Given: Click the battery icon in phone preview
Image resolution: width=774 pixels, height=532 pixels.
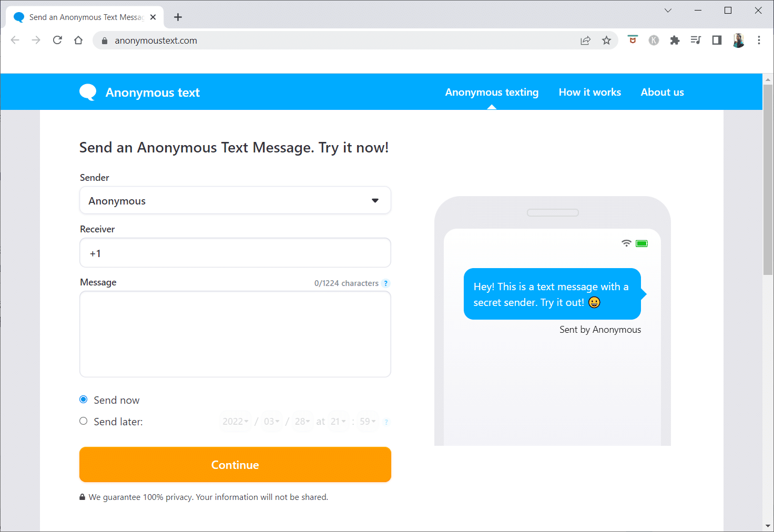Looking at the screenshot, I should click(x=641, y=243).
